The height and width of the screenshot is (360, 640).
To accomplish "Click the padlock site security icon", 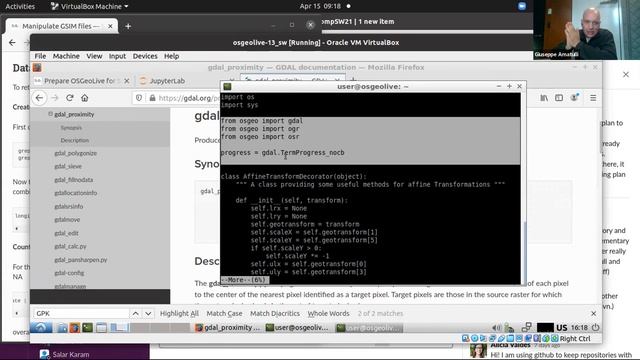I will pyautogui.click(x=152, y=98).
